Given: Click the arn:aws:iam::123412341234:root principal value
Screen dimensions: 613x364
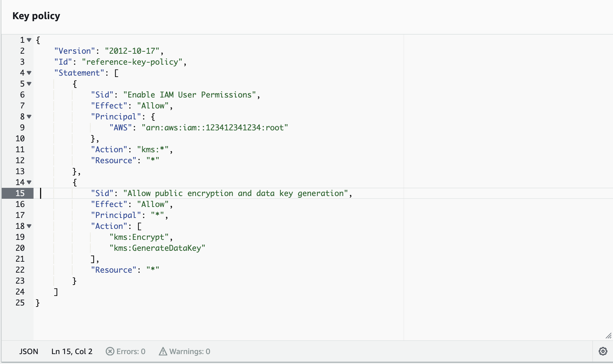Looking at the screenshot, I should 214,127.
